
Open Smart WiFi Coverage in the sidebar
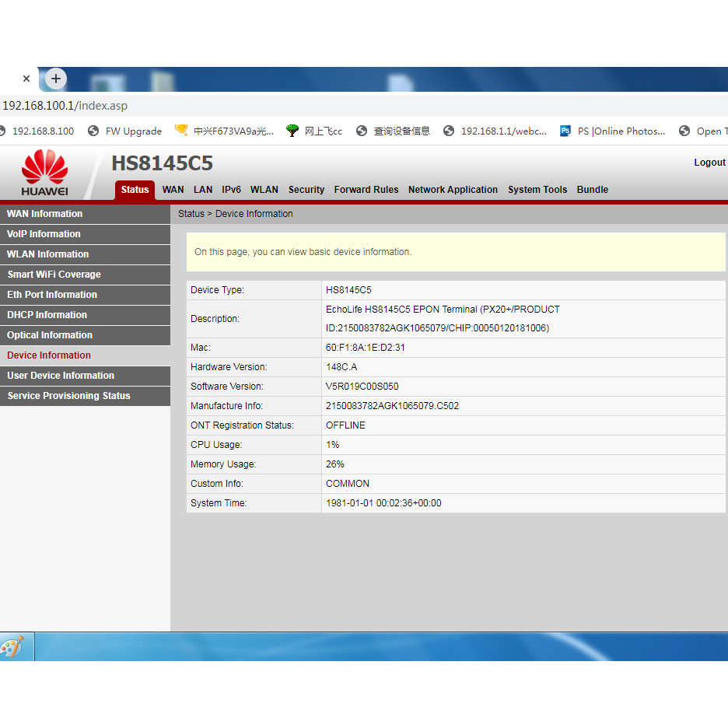54,275
